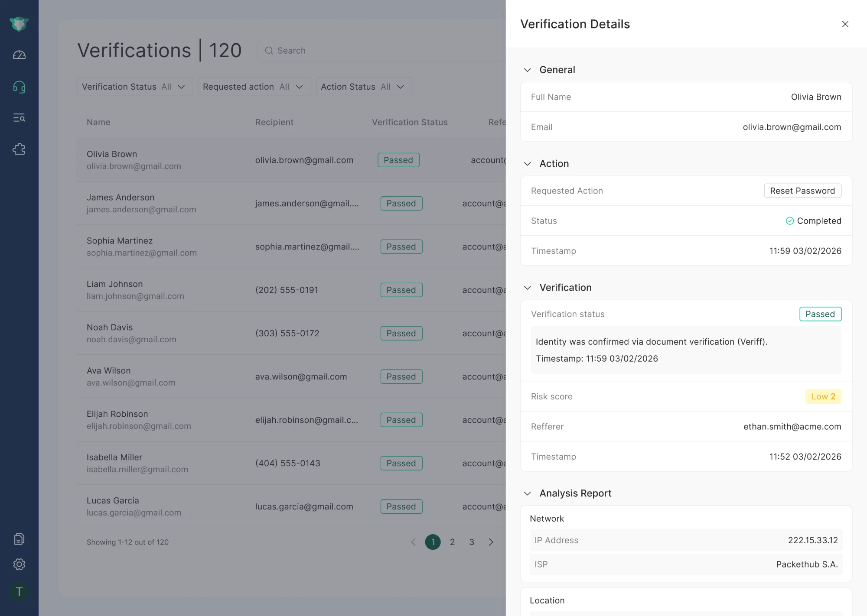This screenshot has height=616, width=867.
Task: Click the Verification timestamp 11:52 03/02/2026
Action: point(805,457)
